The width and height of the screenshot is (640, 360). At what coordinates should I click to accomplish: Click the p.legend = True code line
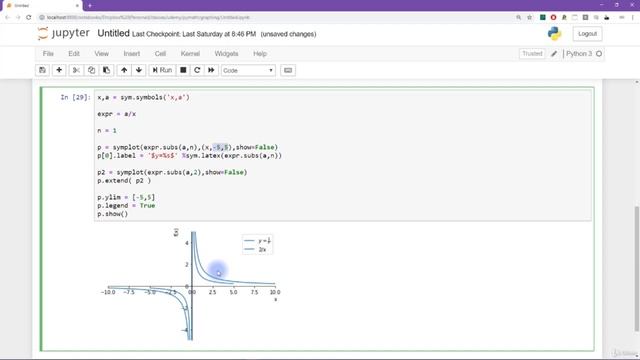[x=126, y=205]
